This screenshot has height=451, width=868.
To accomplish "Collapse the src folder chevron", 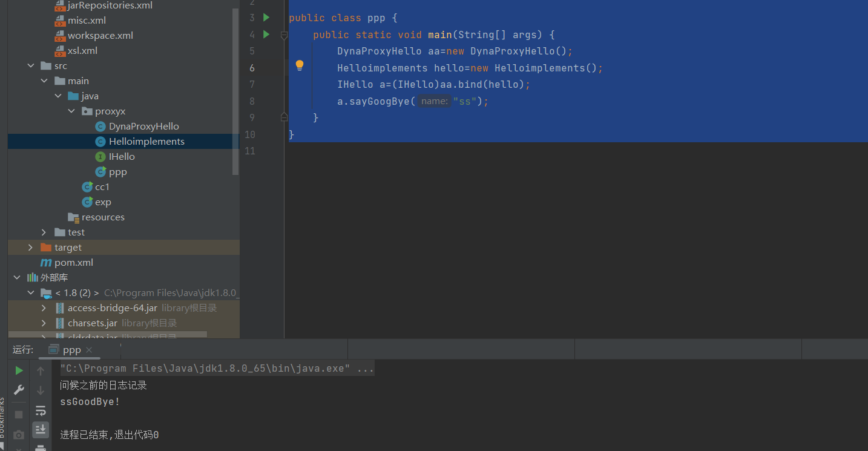I will click(x=31, y=66).
